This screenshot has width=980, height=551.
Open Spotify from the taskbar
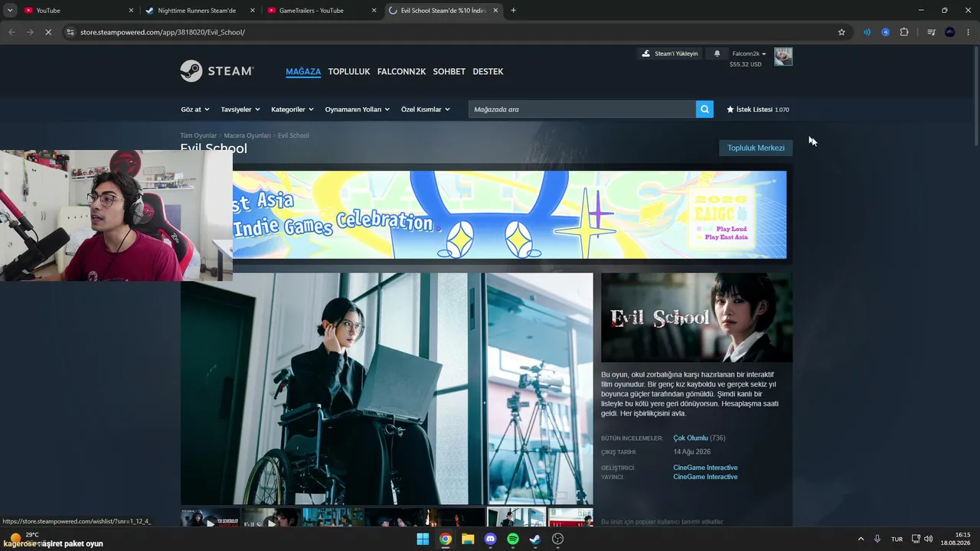point(513,539)
